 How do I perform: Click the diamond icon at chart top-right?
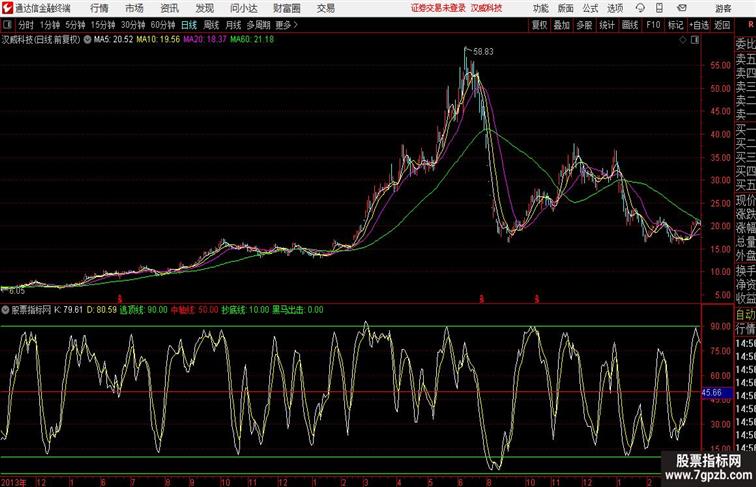683,40
